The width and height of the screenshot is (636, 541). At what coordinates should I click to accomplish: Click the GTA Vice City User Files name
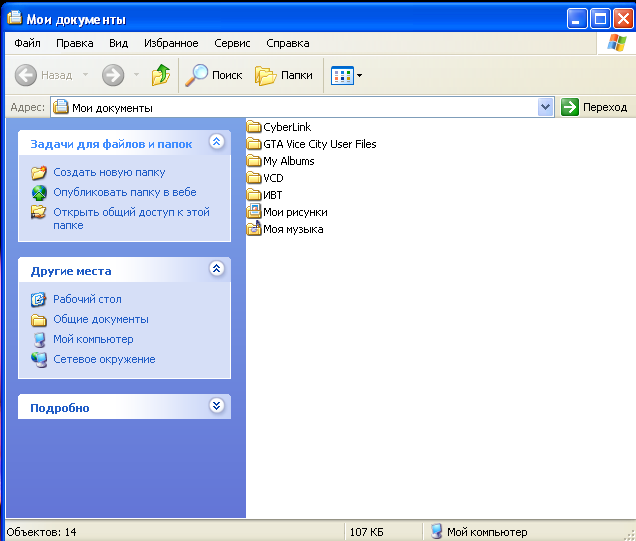tap(320, 144)
